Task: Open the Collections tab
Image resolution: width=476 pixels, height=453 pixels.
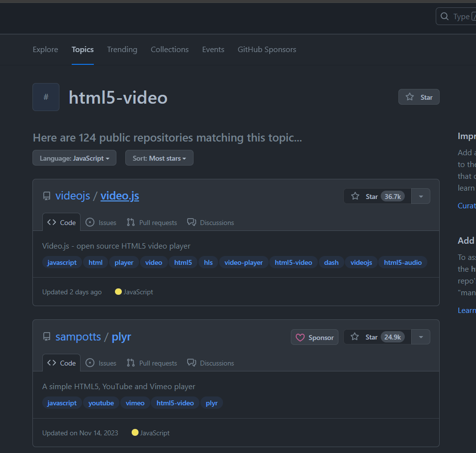Action: pos(169,50)
